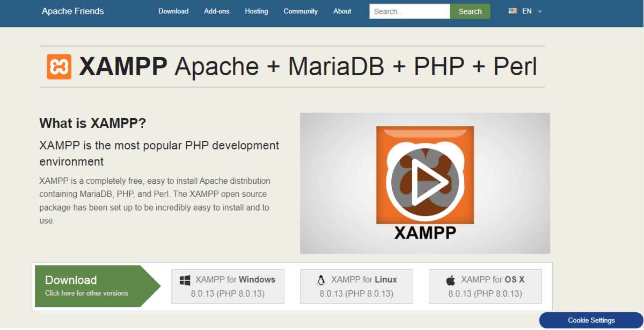Open Cookie Settings button

[x=591, y=320]
